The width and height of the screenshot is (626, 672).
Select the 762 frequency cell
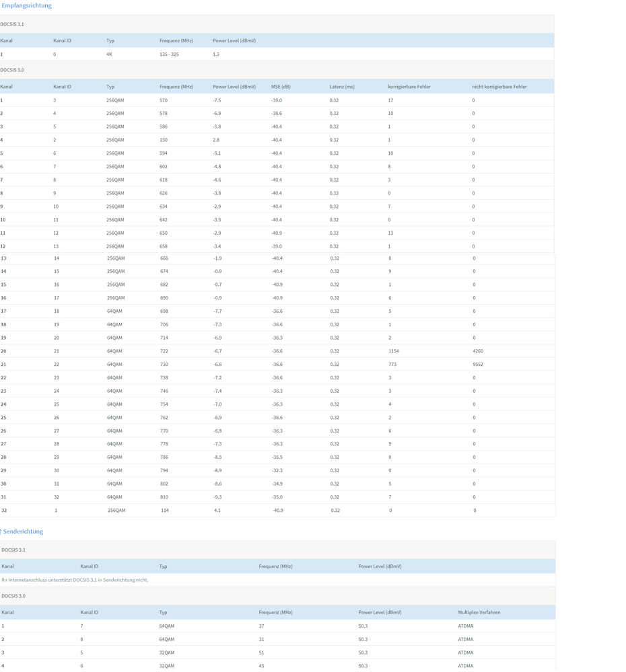pyautogui.click(x=164, y=418)
